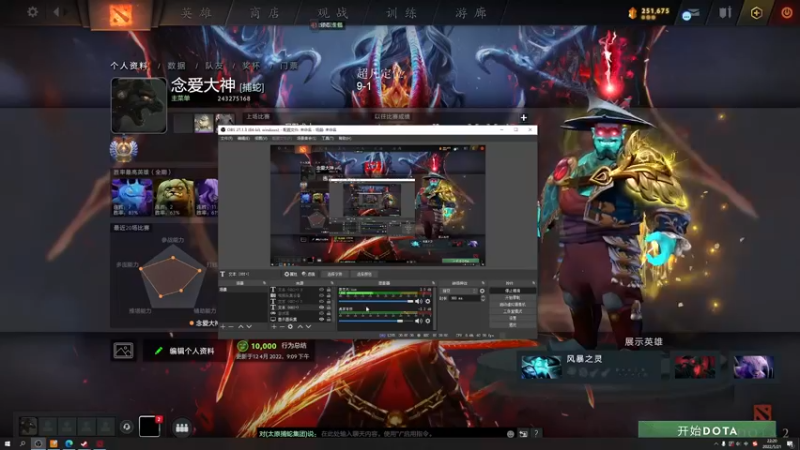Click the back arrow in Dota header
This screenshot has height=450, width=800.
(57, 12)
